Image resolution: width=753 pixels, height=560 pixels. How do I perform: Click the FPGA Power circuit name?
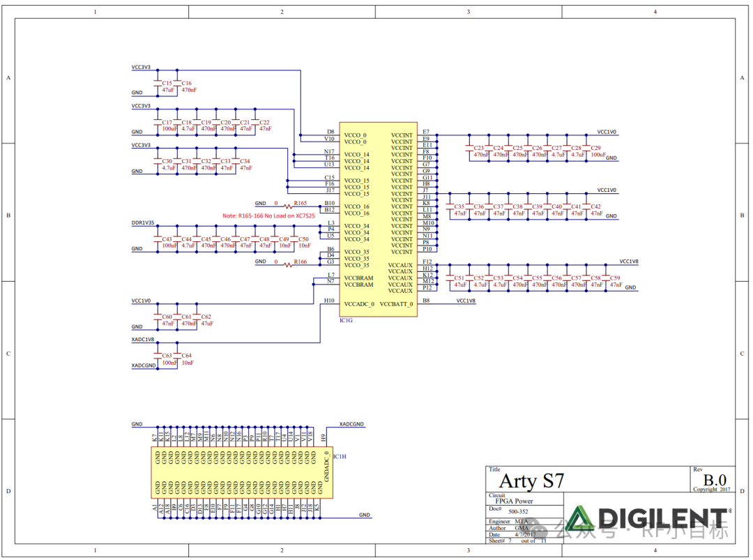pos(514,501)
